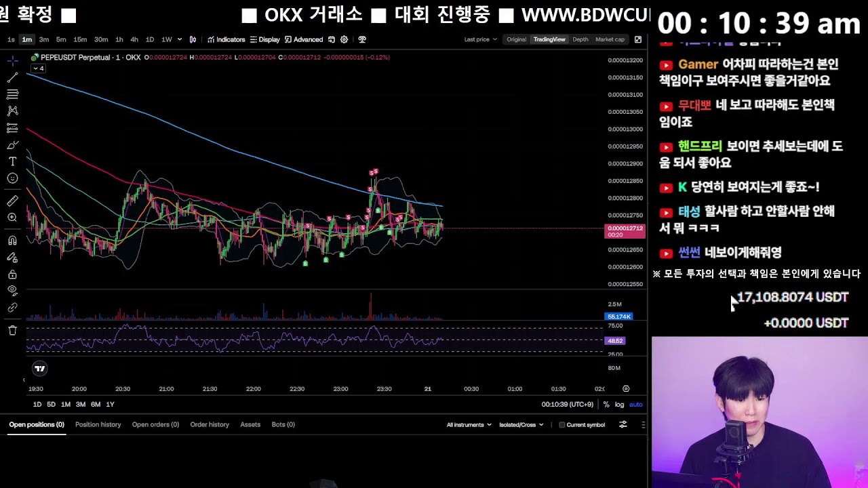Open the Order history tab
868x488 pixels.
[x=210, y=424]
